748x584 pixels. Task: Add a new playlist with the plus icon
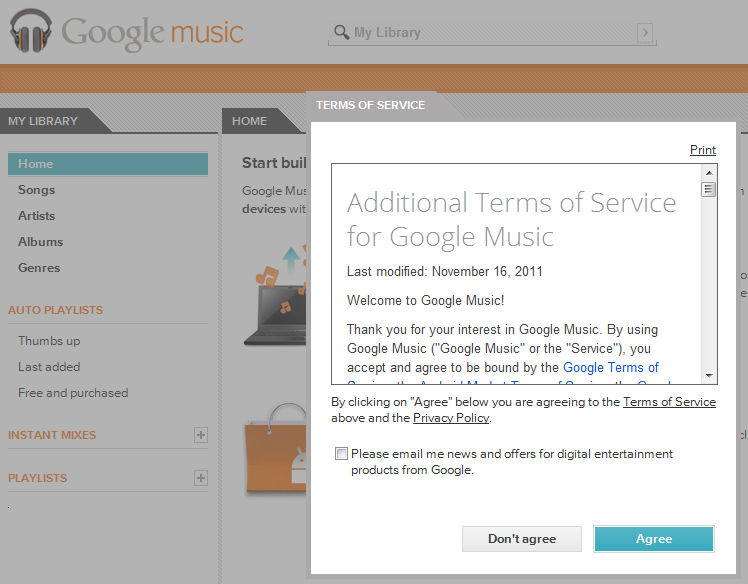pyautogui.click(x=201, y=478)
